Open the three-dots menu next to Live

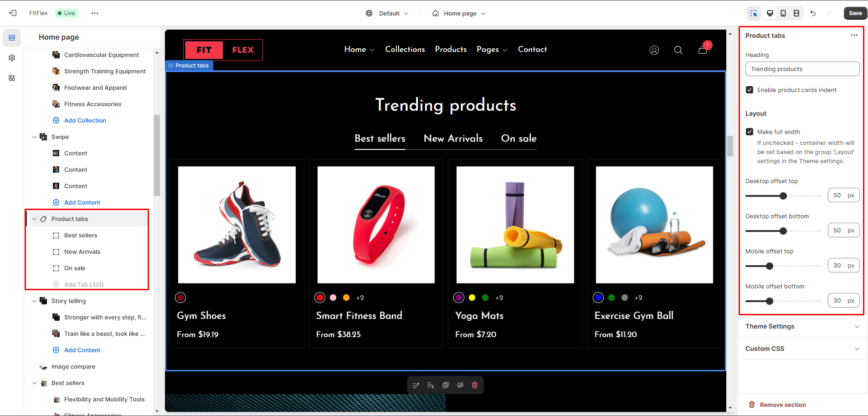pyautogui.click(x=95, y=13)
